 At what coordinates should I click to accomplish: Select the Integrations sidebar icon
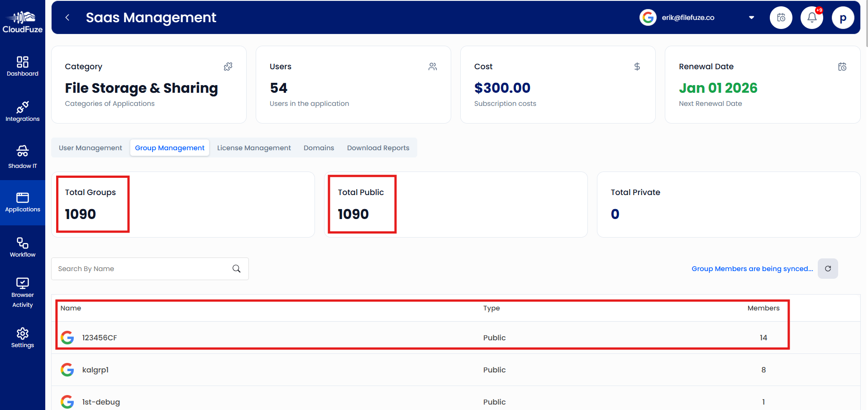pos(22,111)
